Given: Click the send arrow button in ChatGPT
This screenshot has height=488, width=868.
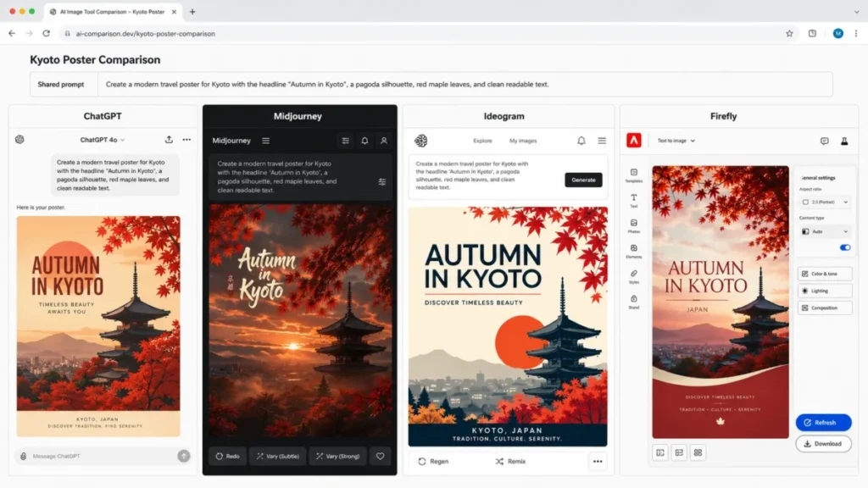Looking at the screenshot, I should click(x=184, y=456).
